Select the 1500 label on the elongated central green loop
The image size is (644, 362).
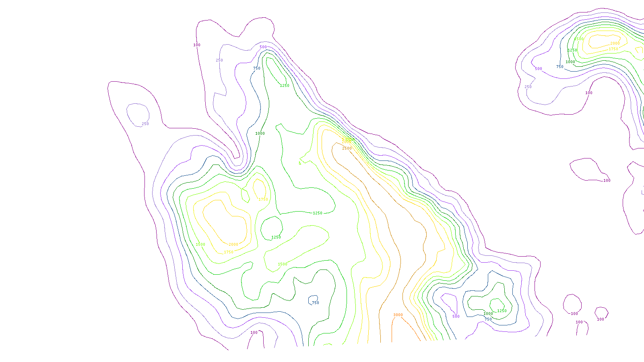[283, 264]
